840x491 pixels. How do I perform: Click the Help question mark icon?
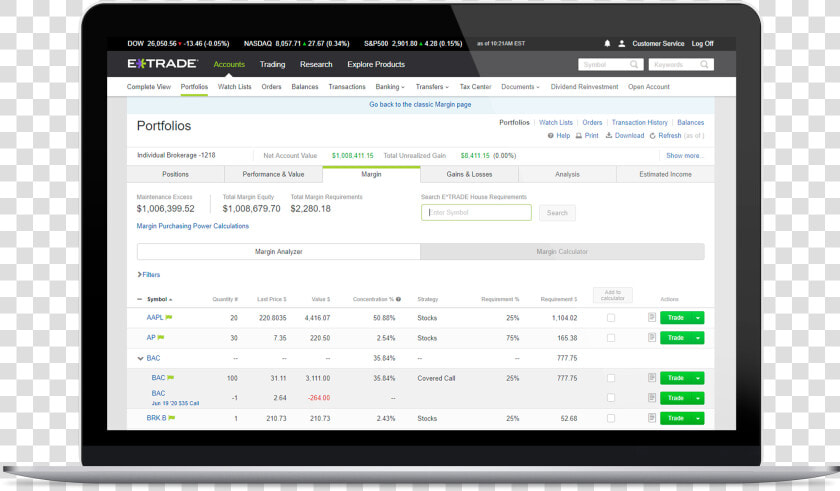tap(550, 135)
